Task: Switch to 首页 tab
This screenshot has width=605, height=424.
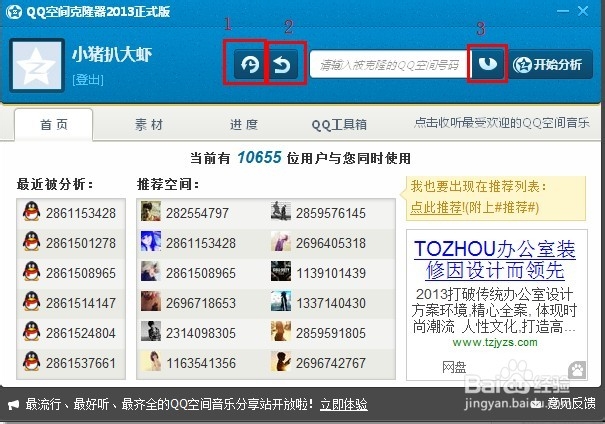Action: click(54, 125)
